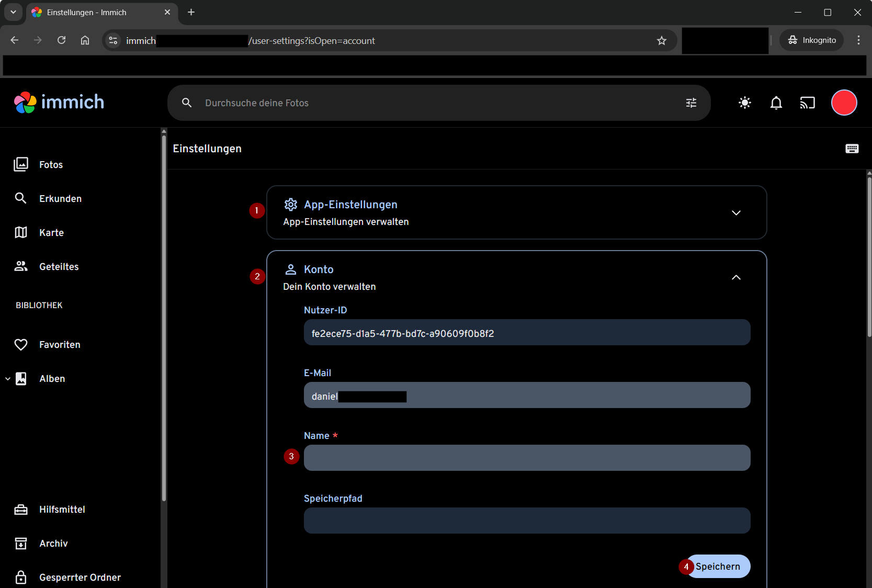Open Gesperrter Ordner
This screenshot has height=588, width=872.
(x=81, y=578)
